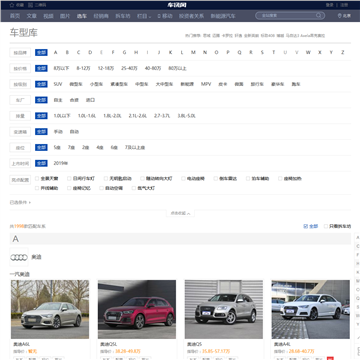Image resolution: width=360 pixels, height=360 pixels.
Task: Open 新能源汽车 in the navigation bar
Action: coord(223,16)
